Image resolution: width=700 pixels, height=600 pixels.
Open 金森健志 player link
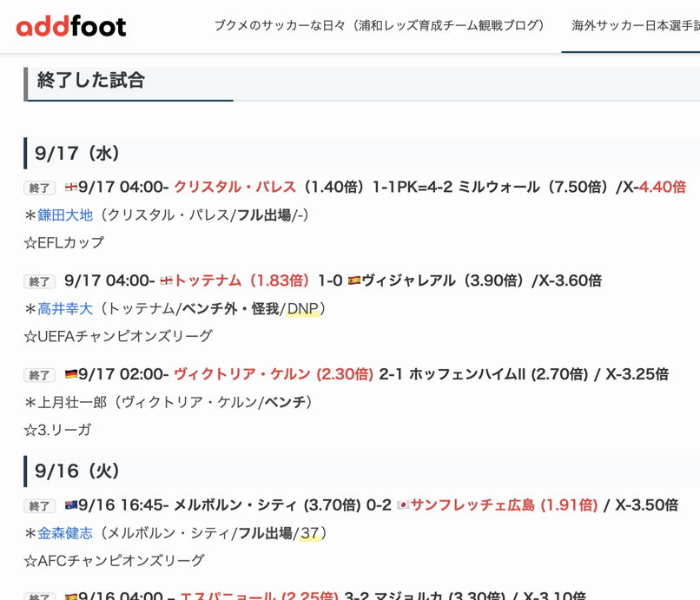[65, 533]
